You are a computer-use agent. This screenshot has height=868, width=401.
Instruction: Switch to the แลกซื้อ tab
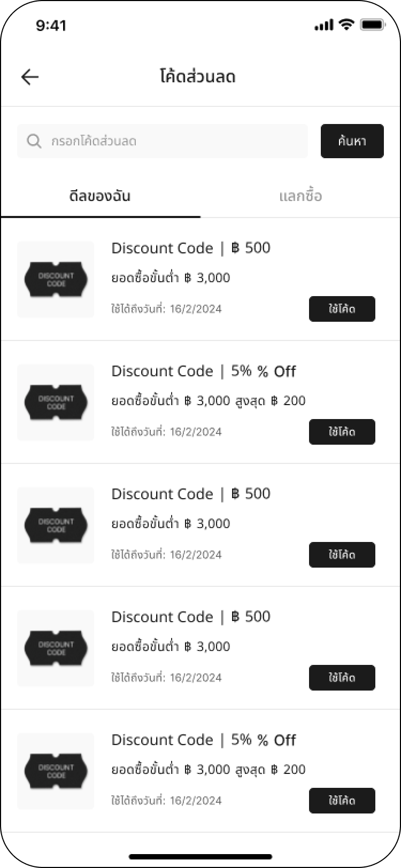(300, 196)
